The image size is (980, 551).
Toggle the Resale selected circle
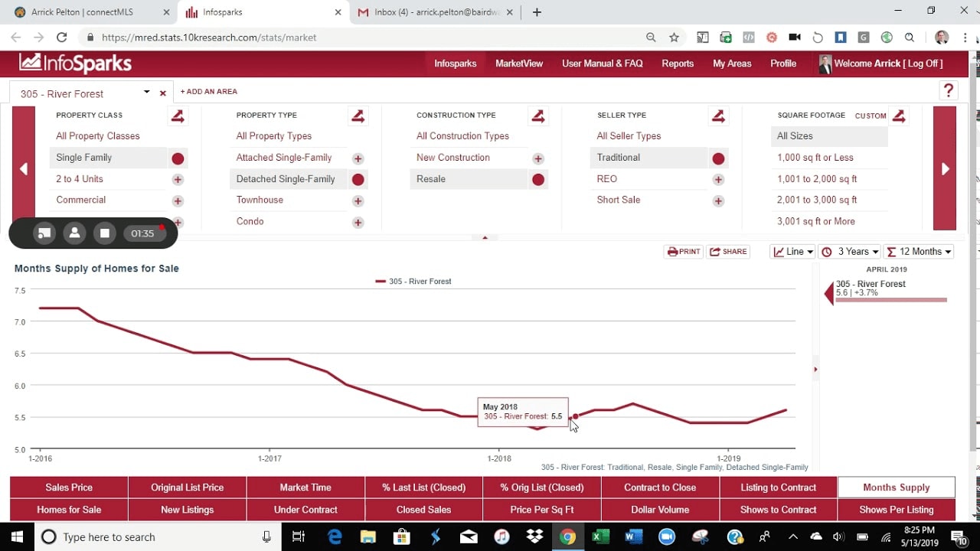click(538, 180)
